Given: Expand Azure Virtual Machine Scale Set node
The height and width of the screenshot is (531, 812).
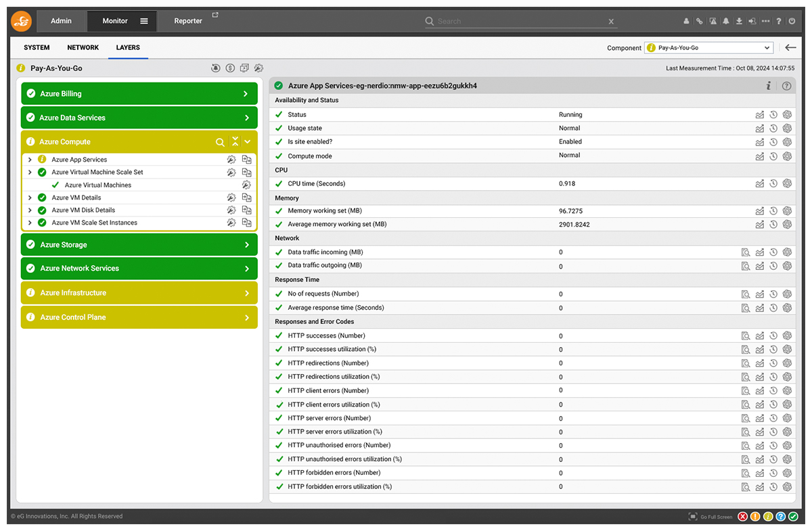Looking at the screenshot, I should coord(30,172).
